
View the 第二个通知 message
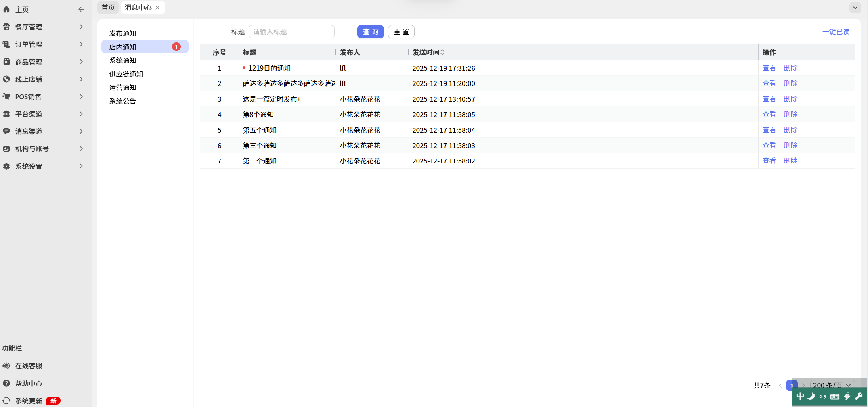(x=769, y=161)
